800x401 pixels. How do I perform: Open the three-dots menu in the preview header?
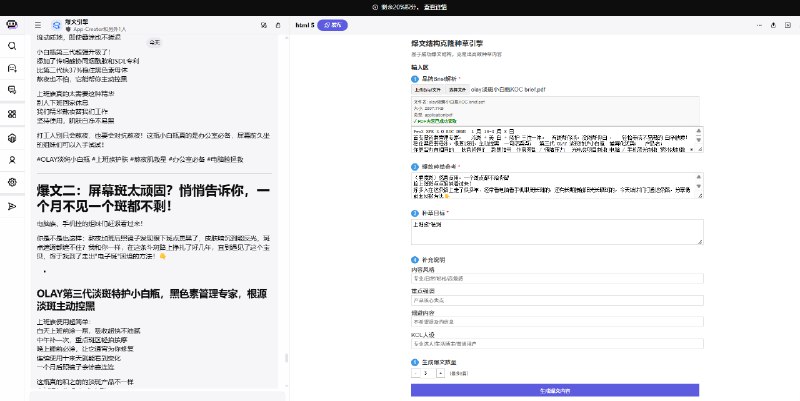(759, 25)
